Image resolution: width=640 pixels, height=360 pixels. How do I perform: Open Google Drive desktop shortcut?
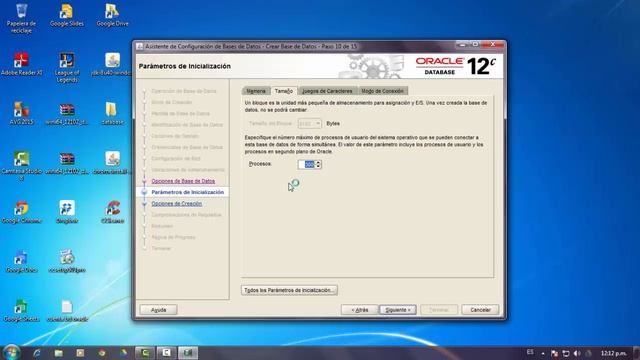(112, 16)
